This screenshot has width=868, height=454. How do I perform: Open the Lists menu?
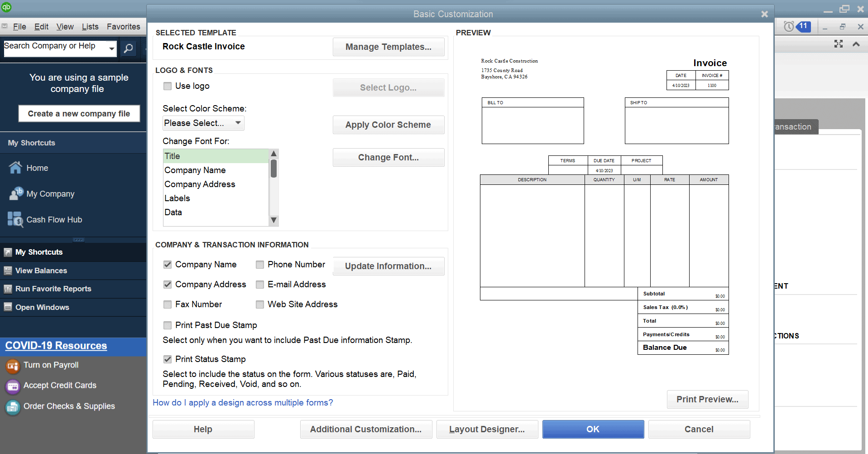pos(90,27)
